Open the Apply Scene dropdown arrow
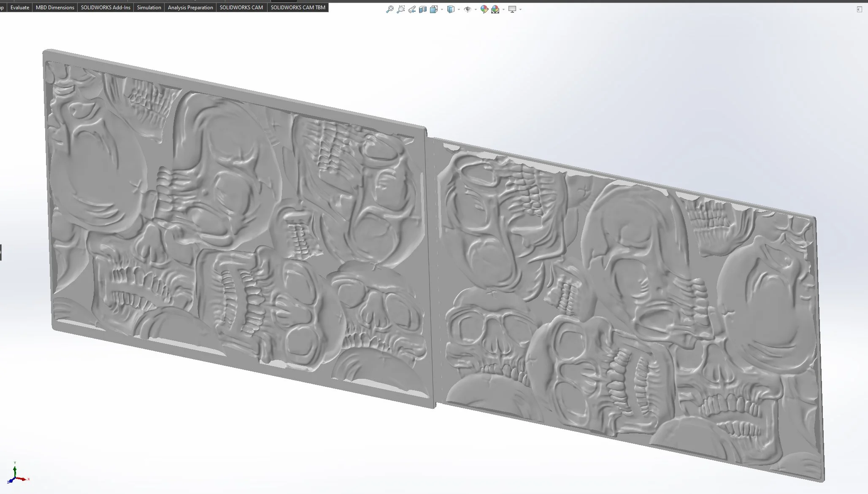This screenshot has height=494, width=868. (503, 9)
